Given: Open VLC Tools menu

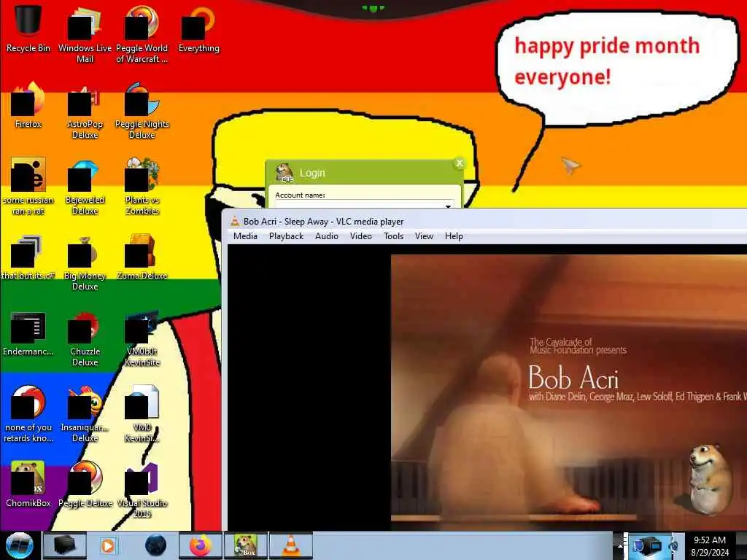Looking at the screenshot, I should click(393, 236).
